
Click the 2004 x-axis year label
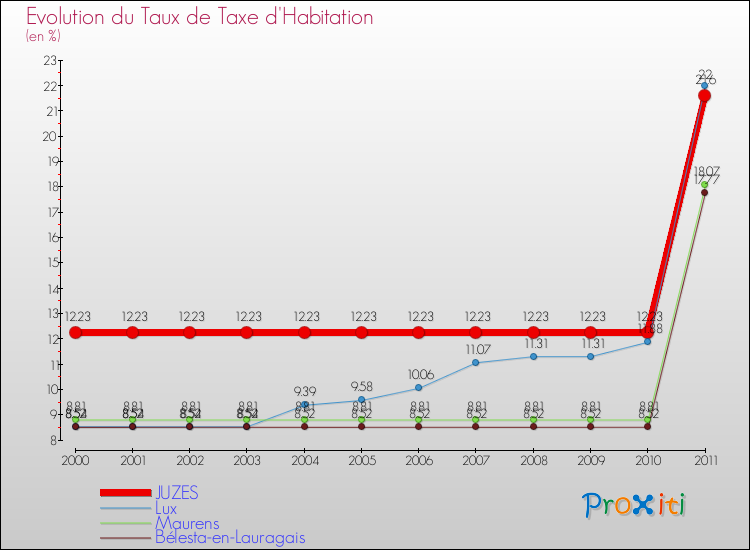click(x=305, y=460)
